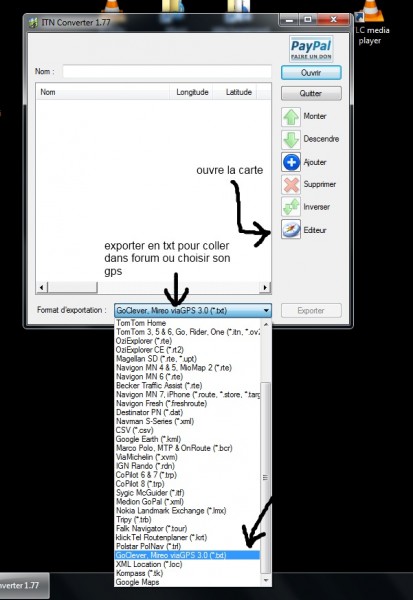Click the waypoint table left scroll arrow
Viewport: 413px width, 600px height.
point(42,287)
